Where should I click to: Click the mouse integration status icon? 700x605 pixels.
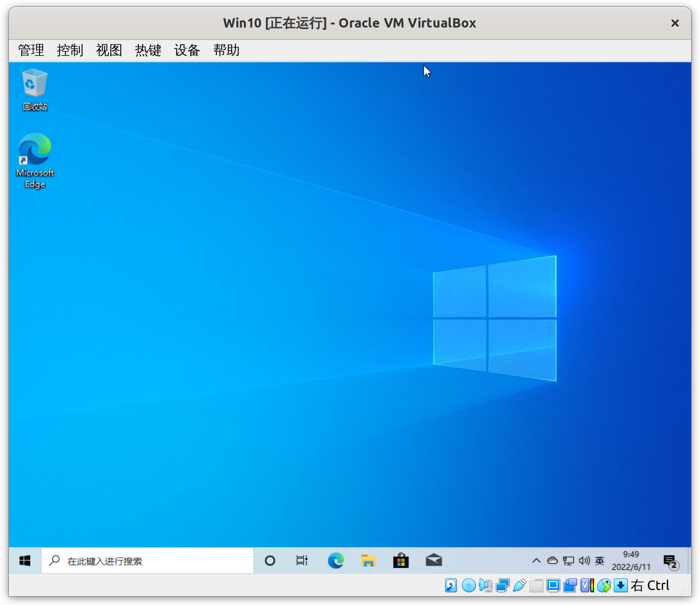[604, 585]
